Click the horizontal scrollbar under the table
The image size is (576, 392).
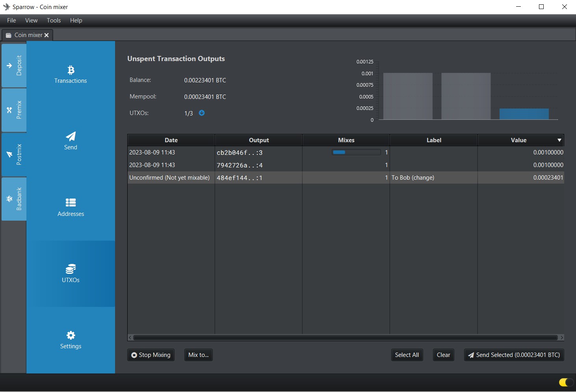[345, 338]
